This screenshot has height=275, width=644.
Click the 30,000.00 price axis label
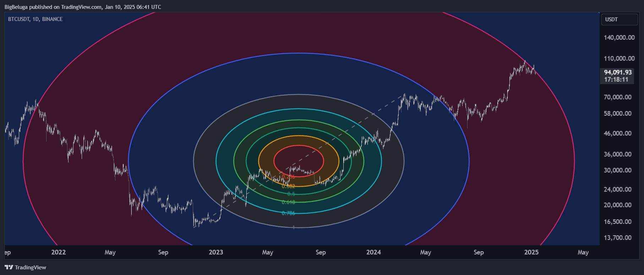click(618, 170)
